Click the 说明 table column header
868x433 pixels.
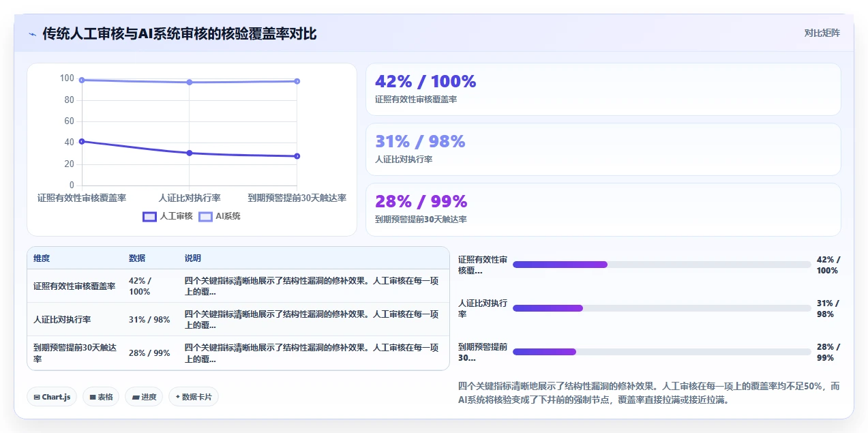193,258
